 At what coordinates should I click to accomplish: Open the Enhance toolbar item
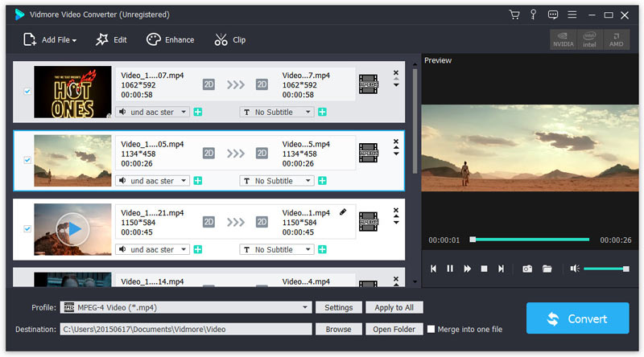170,39
